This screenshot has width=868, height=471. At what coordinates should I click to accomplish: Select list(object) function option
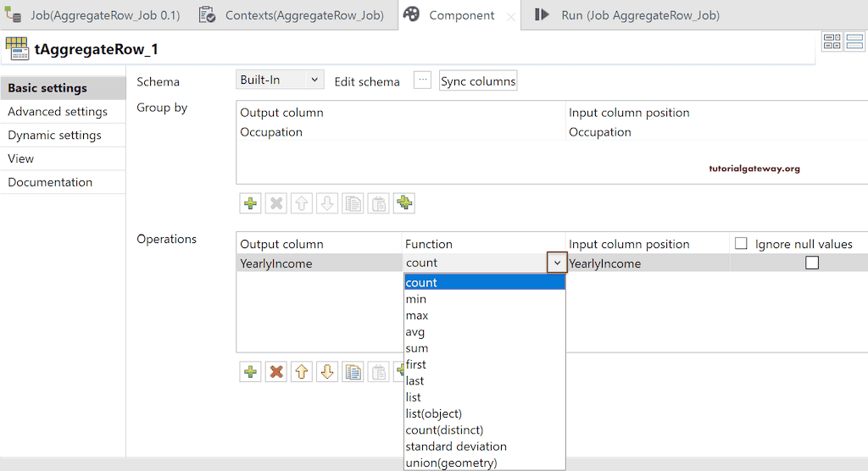click(484, 413)
